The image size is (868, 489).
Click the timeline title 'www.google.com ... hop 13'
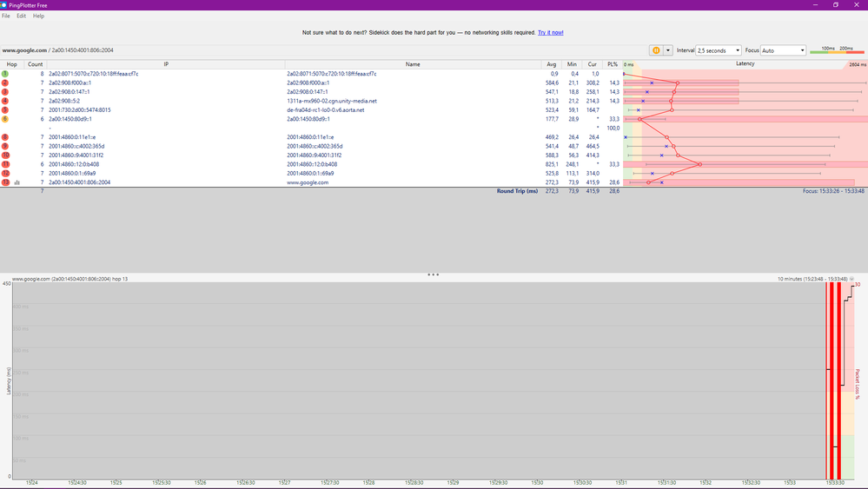coord(70,279)
